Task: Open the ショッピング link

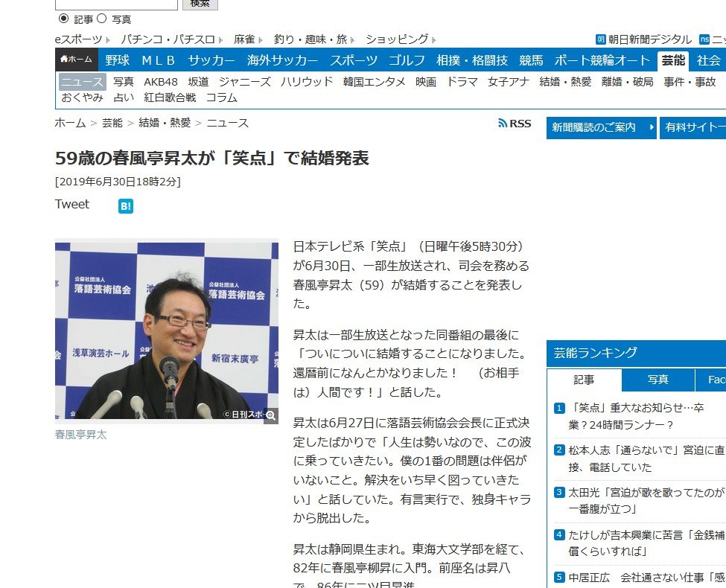Action: (397, 39)
